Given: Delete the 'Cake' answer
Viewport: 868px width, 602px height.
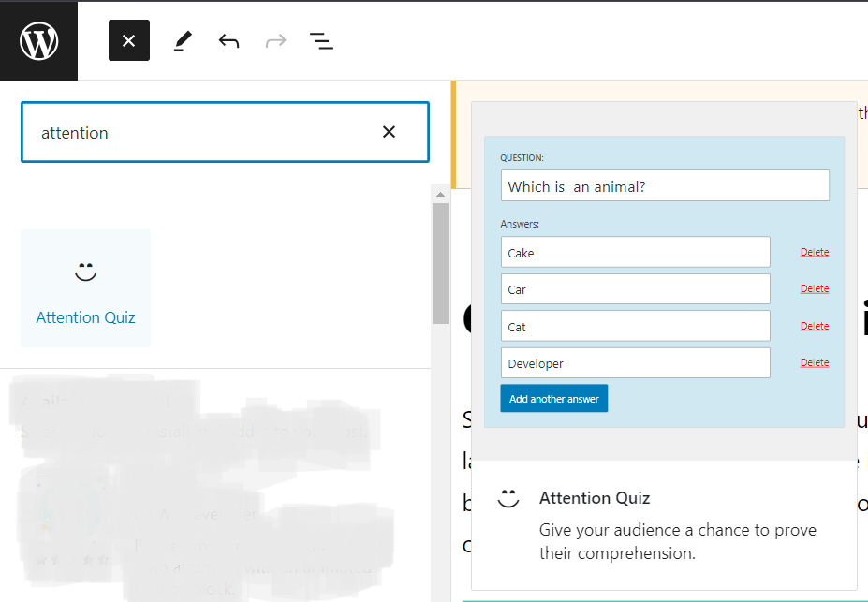Looking at the screenshot, I should 815,252.
